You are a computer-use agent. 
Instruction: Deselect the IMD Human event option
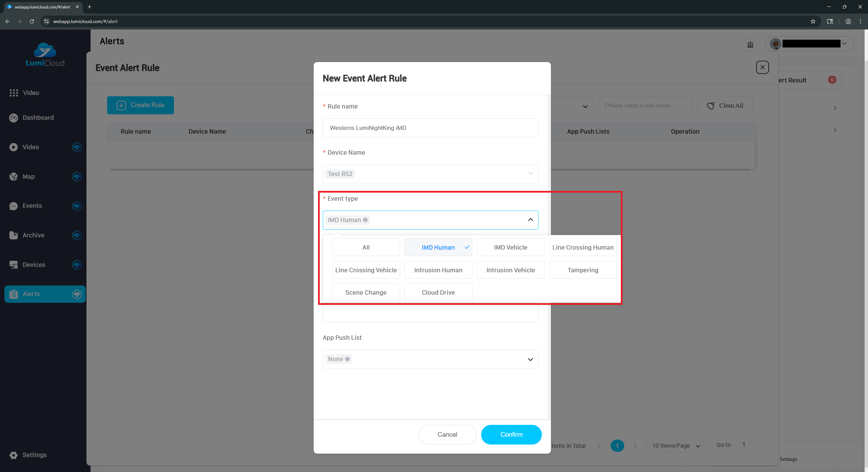(438, 247)
